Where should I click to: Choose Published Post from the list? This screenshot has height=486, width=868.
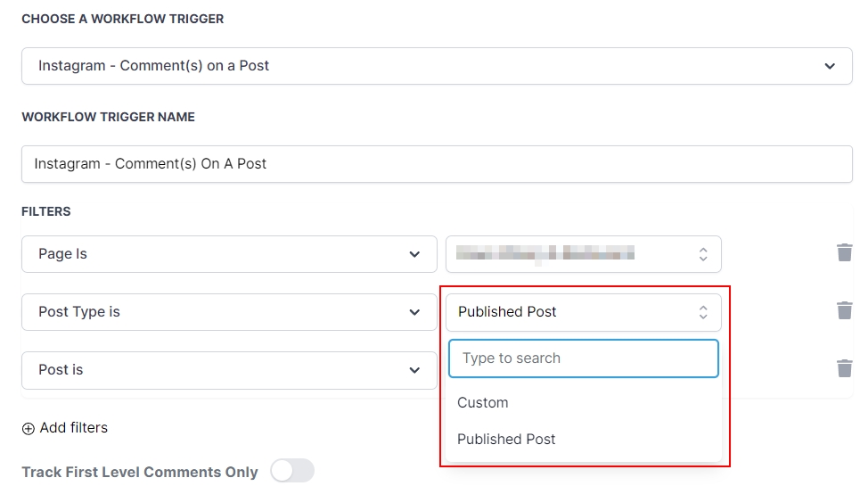(506, 440)
